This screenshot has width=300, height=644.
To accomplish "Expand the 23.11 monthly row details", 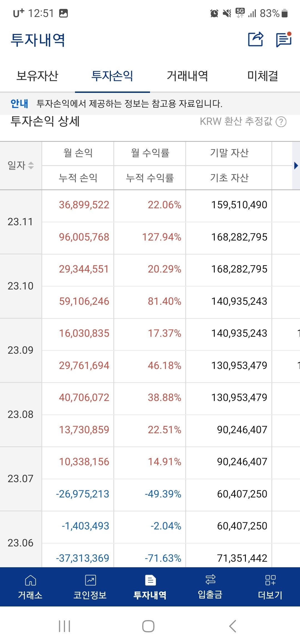I will [21, 222].
